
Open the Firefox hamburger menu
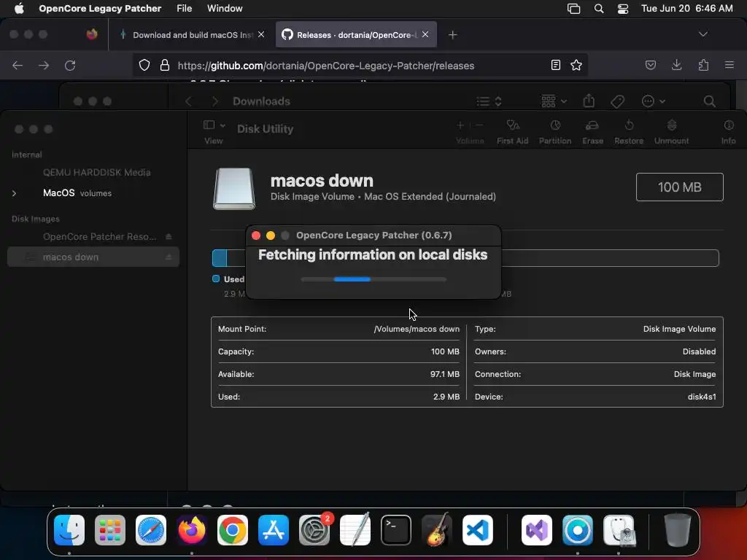coord(729,65)
